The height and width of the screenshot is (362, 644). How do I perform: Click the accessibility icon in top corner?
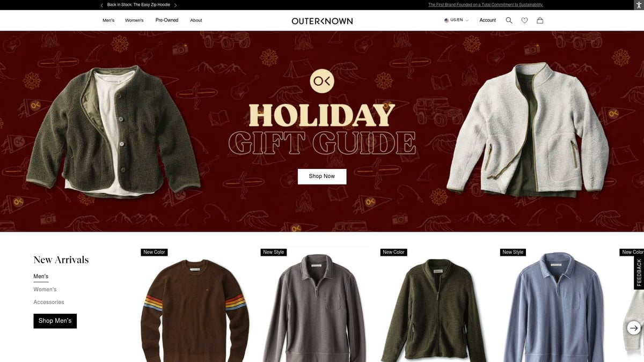(x=638, y=5)
